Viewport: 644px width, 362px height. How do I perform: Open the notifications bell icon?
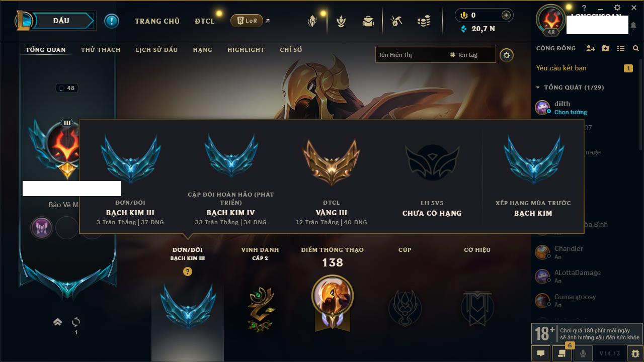pos(633,25)
